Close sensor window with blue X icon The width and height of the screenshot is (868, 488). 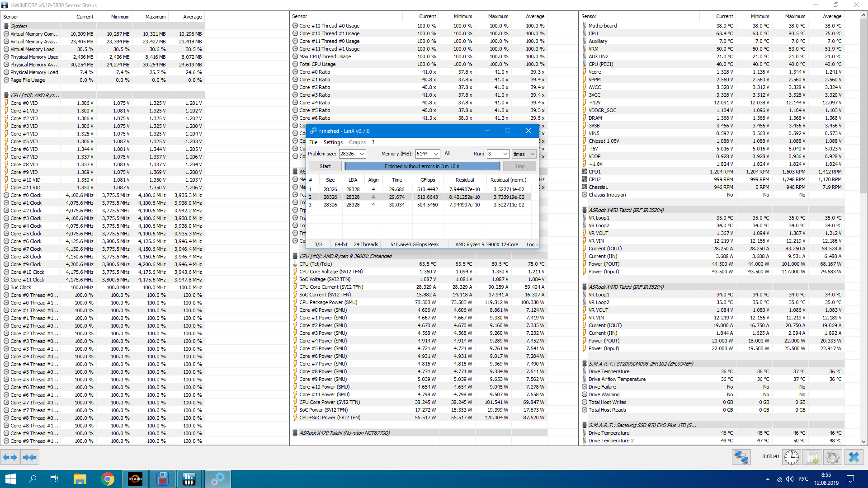tap(854, 457)
